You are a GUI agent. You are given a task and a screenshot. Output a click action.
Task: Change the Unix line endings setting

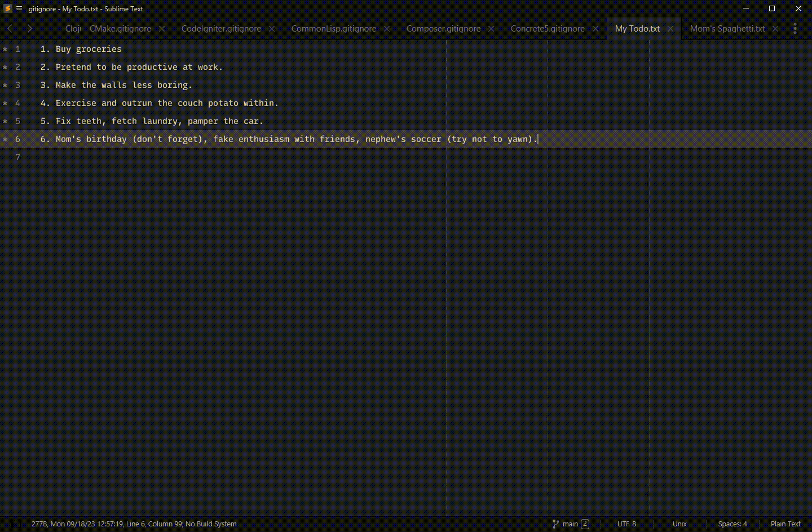point(679,524)
